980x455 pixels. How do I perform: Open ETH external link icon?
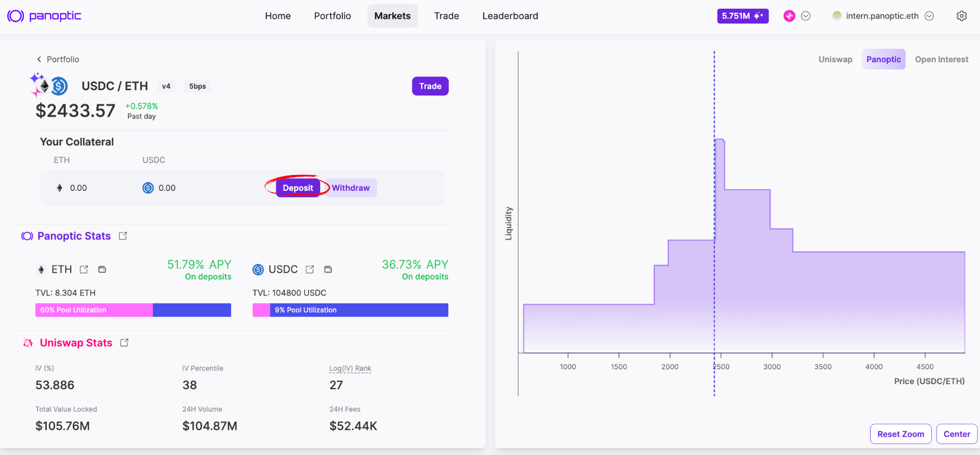[84, 269]
